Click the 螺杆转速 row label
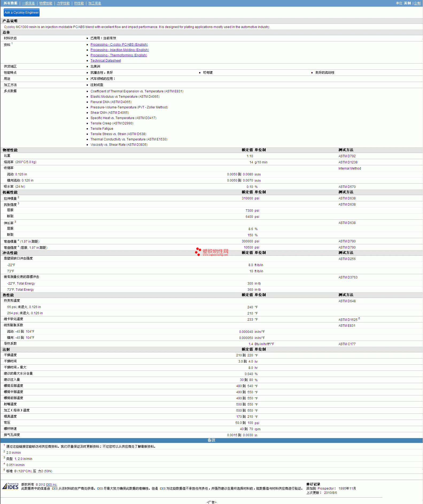The height and width of the screenshot is (504, 423). coord(10,429)
